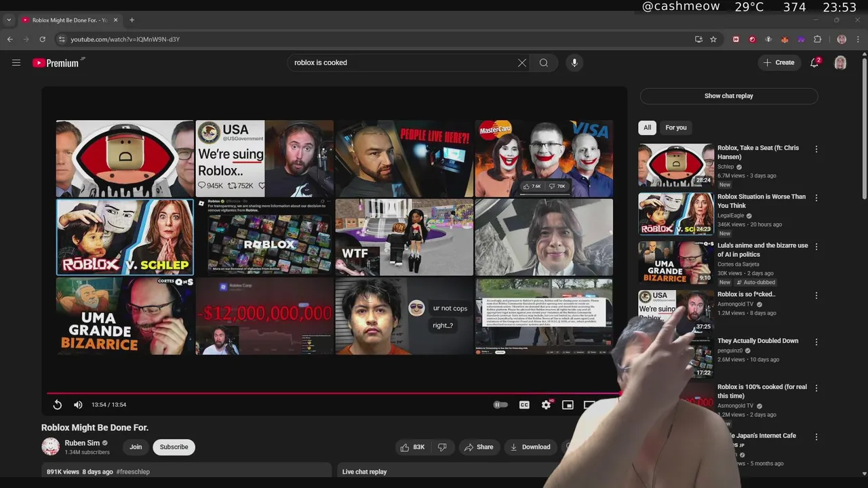Share this video
This screenshot has width=868, height=488.
[x=479, y=447]
